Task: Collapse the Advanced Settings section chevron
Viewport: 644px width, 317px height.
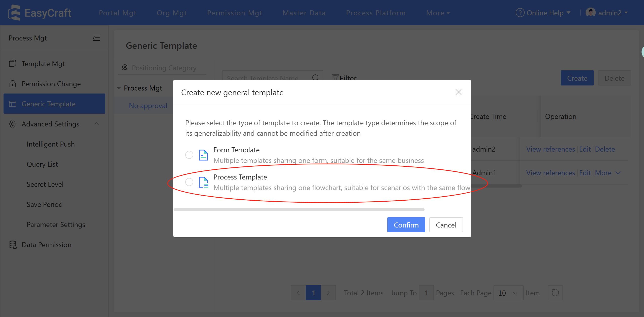Action: coord(96,124)
